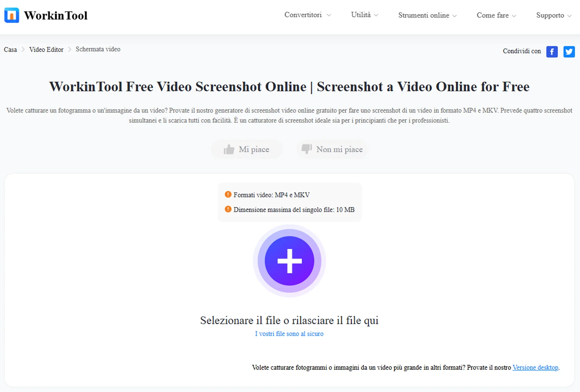Screen dimensions: 580x392
Task: Share the page on Twitter
Action: 569,52
